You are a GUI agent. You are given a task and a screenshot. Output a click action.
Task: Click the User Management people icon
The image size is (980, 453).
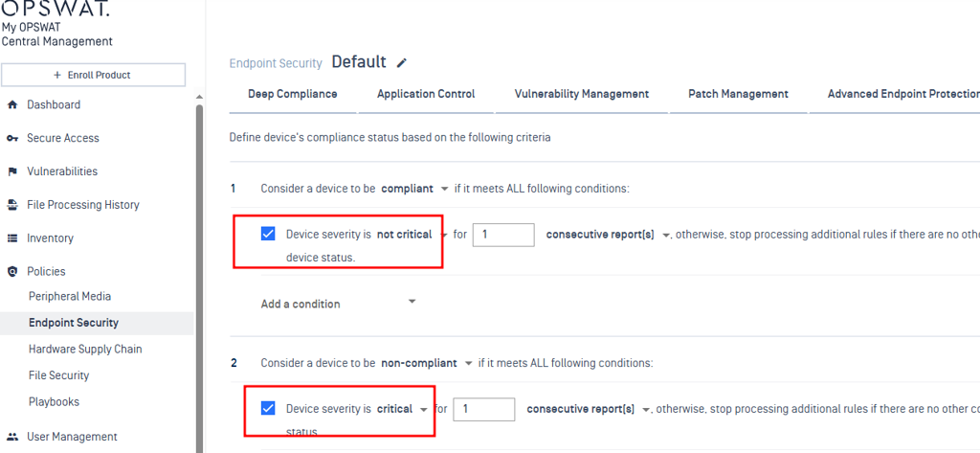coord(11,437)
